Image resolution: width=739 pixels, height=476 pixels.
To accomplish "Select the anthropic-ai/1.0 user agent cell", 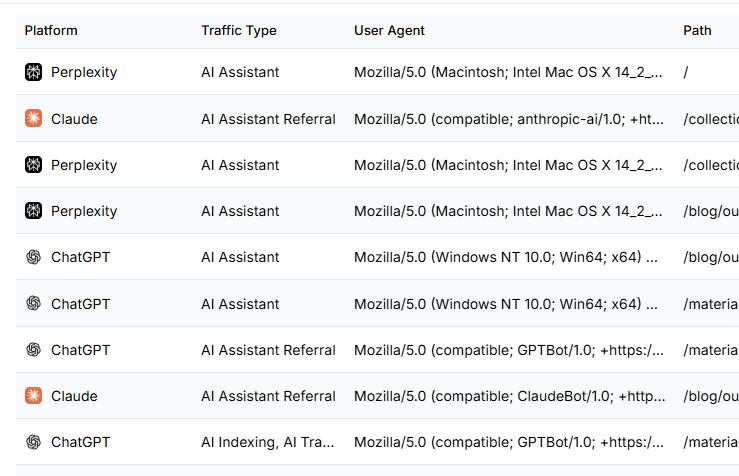I will [509, 119].
